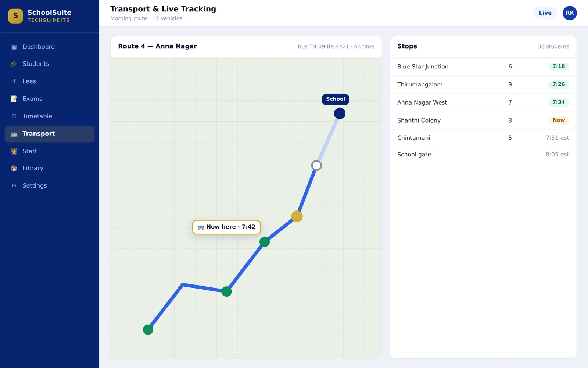
Task: Click the Thirumangalam stop name
Action: pyautogui.click(x=420, y=85)
